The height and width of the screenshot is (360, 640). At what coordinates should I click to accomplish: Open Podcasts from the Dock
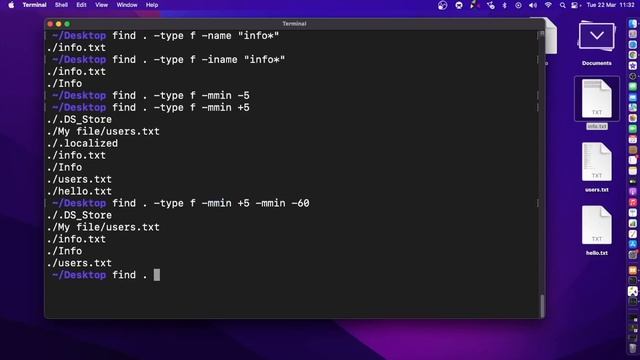click(x=633, y=191)
